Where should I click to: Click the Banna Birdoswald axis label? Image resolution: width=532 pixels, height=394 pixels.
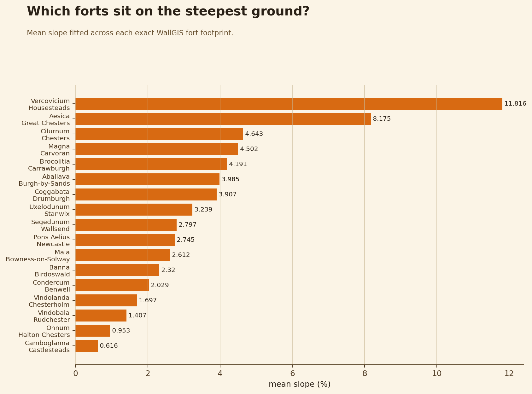(x=52, y=271)
